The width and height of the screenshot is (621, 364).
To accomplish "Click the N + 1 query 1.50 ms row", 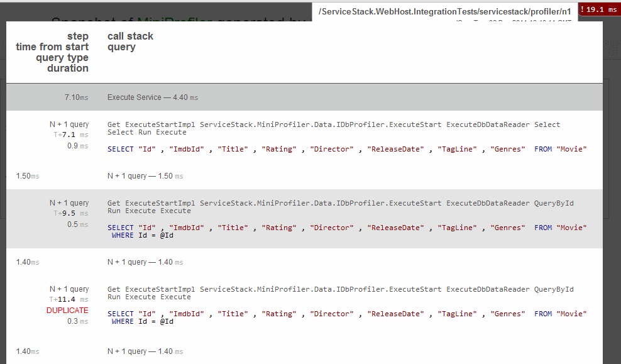I will point(143,175).
